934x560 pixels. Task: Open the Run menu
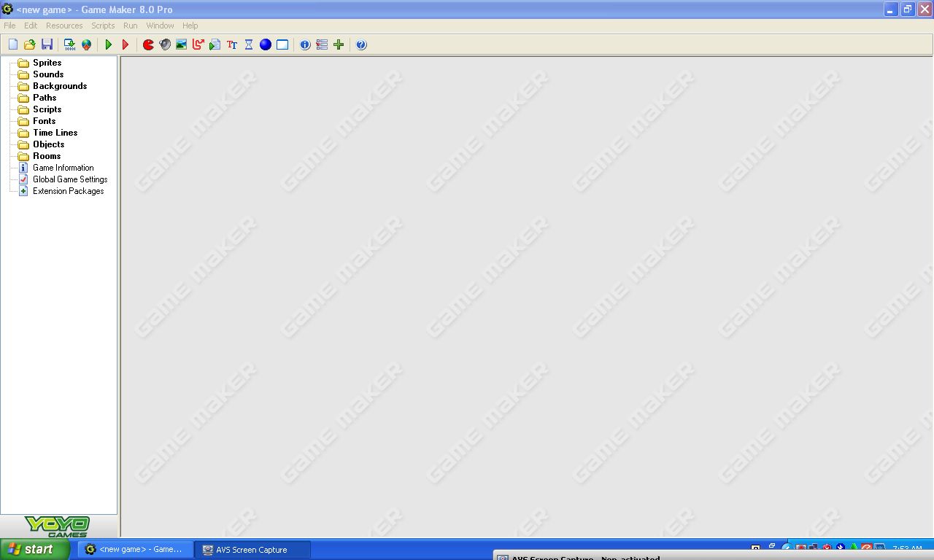click(x=130, y=25)
